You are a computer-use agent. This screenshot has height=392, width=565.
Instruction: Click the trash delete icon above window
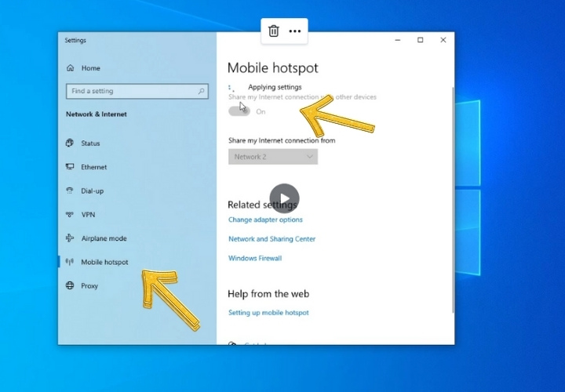coord(273,31)
